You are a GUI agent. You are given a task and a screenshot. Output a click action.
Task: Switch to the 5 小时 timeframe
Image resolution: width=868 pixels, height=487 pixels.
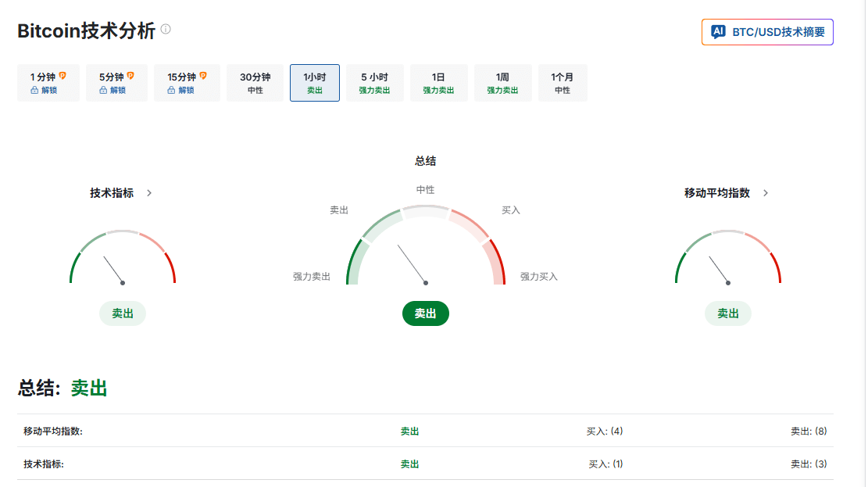coord(375,83)
